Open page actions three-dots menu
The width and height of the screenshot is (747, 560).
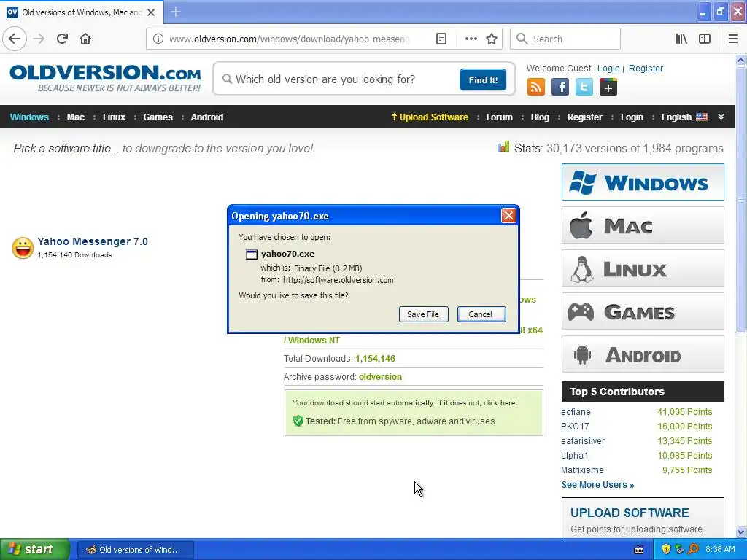click(x=471, y=39)
